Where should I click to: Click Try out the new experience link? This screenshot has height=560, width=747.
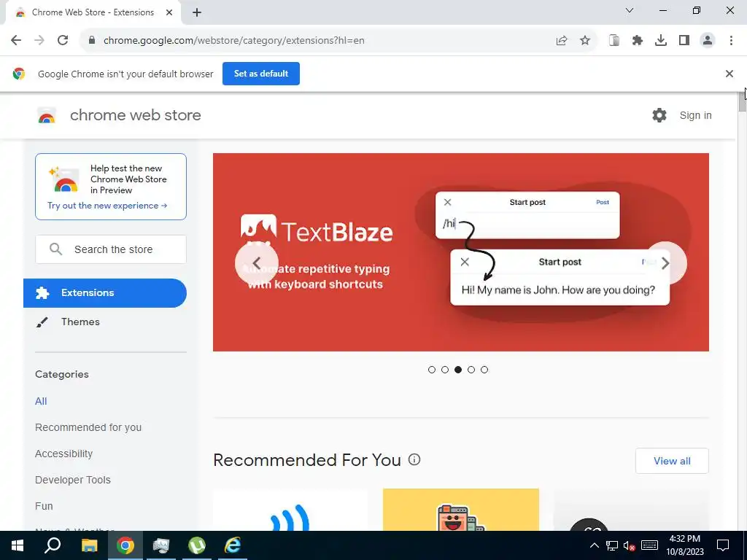[x=107, y=206]
